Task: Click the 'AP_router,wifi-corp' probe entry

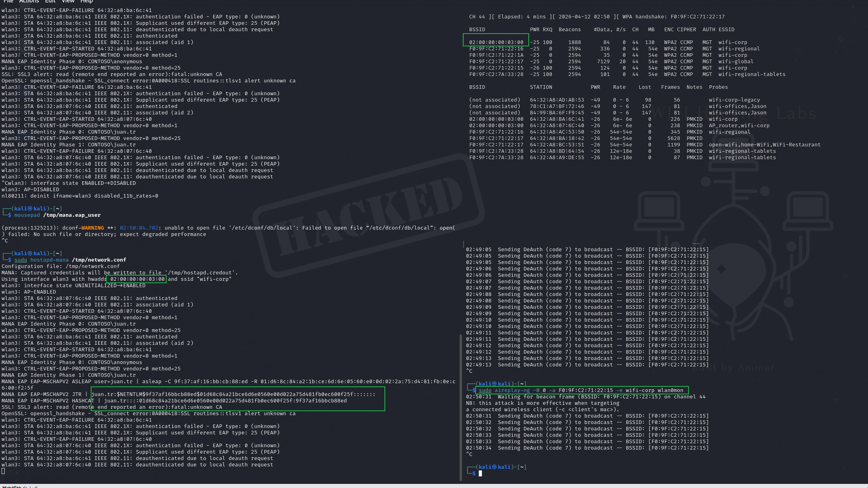Action: (739, 126)
